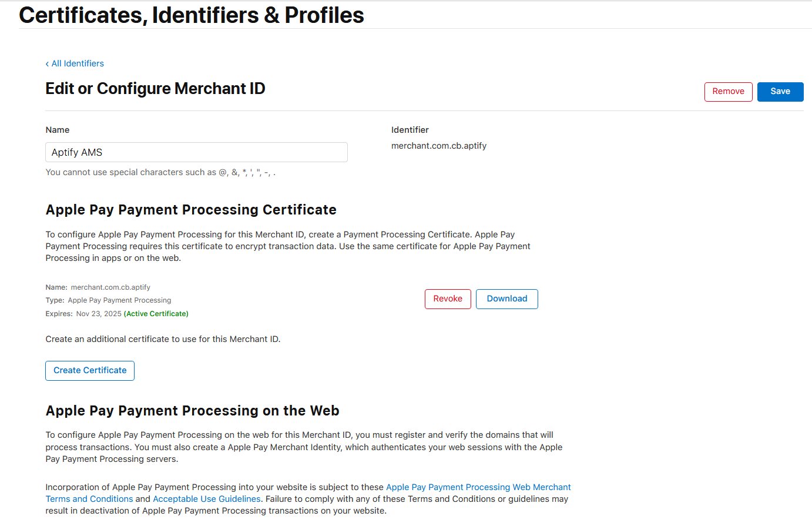Click Apple Pay Payment Processing on the Web heading
Viewport: 812px width, 523px height.
[192, 411]
